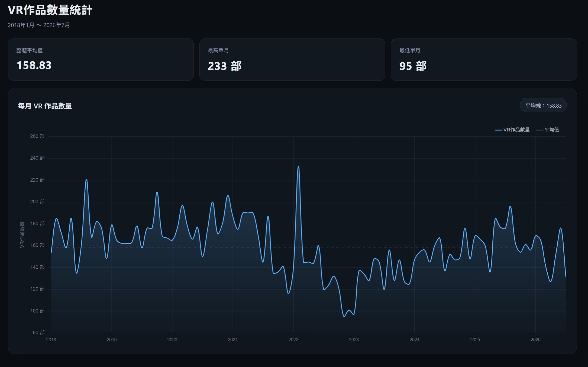Click the 120 部 y-axis label
588x367 pixels.
[37, 289]
